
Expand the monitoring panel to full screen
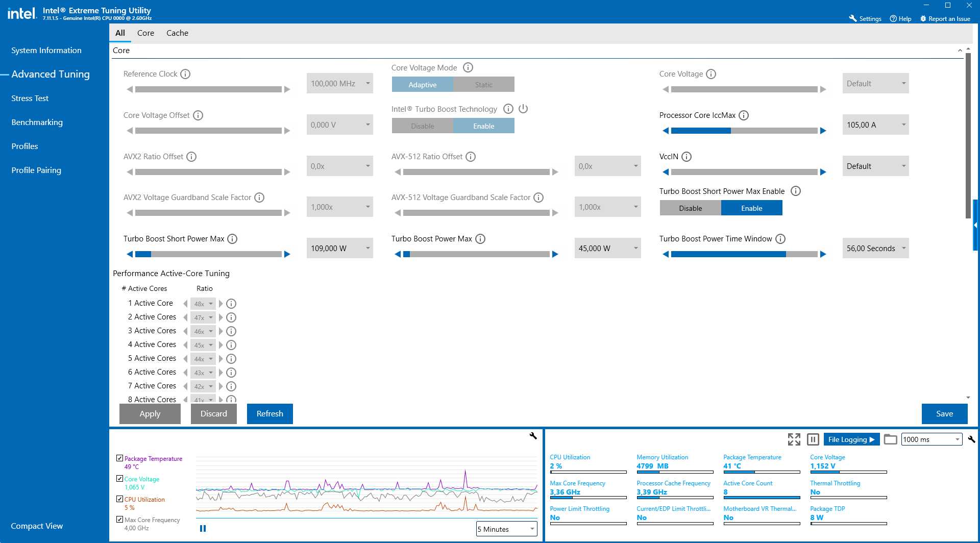pos(794,439)
